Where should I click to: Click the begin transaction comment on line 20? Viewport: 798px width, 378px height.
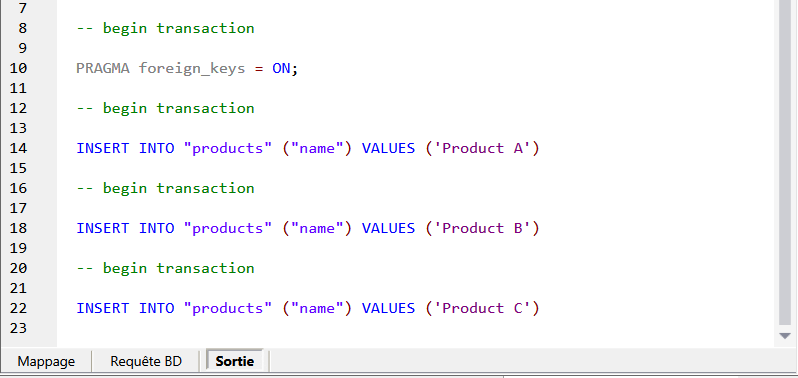165,268
